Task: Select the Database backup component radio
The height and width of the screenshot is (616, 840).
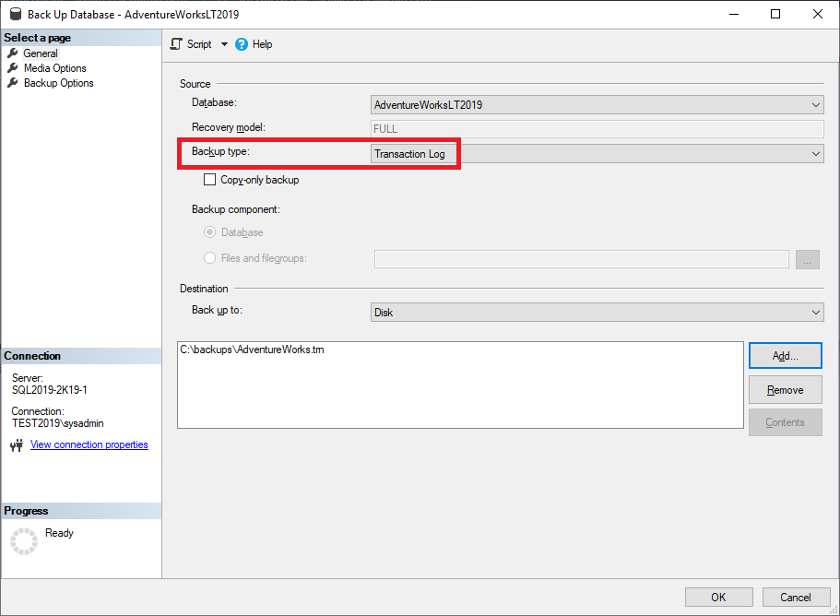Action: tap(211, 232)
